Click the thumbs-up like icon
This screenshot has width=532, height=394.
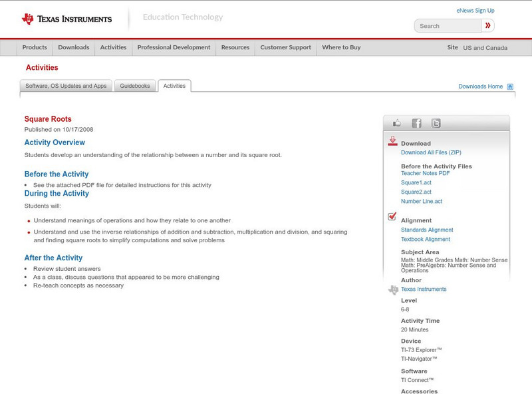(396, 122)
